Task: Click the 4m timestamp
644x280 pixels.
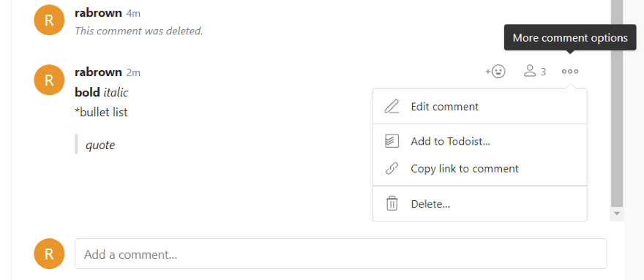Action: point(133,14)
